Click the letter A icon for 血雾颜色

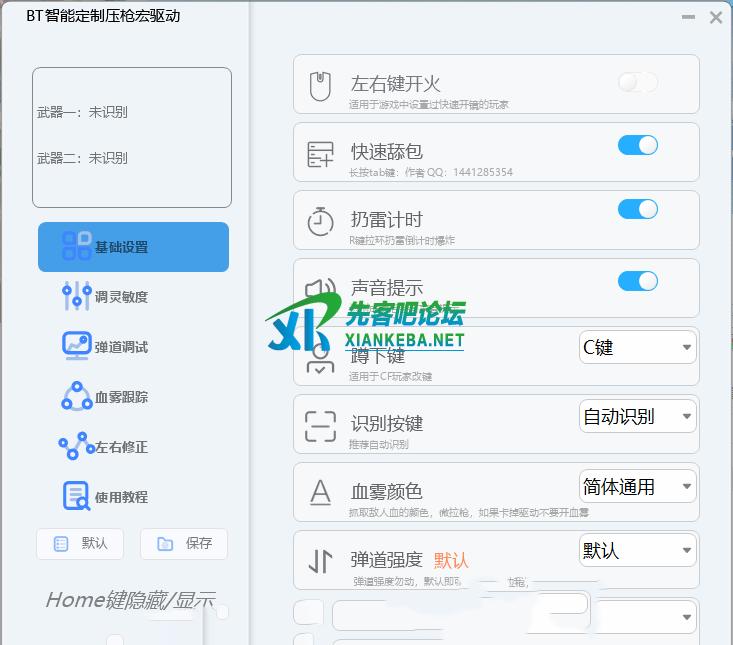[320, 492]
